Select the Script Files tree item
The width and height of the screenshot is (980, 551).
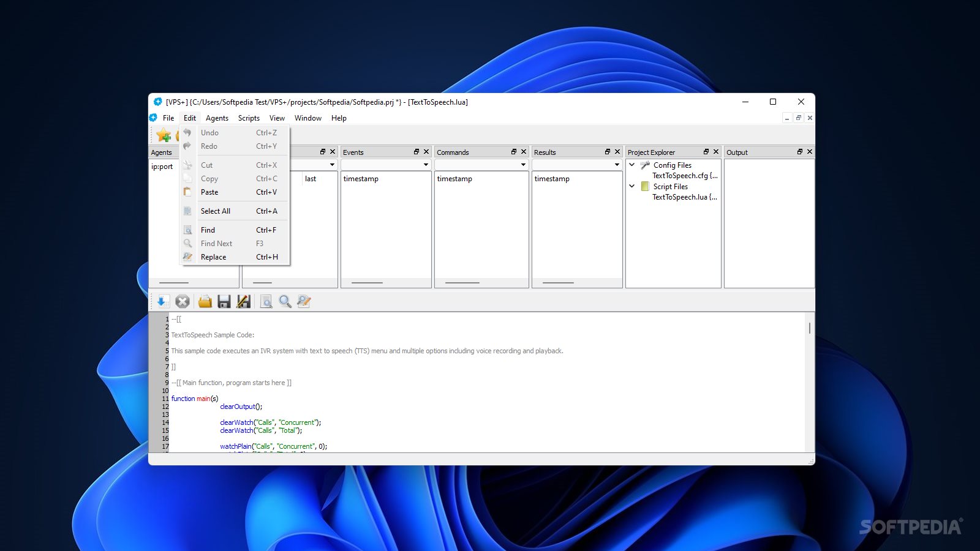(x=670, y=187)
